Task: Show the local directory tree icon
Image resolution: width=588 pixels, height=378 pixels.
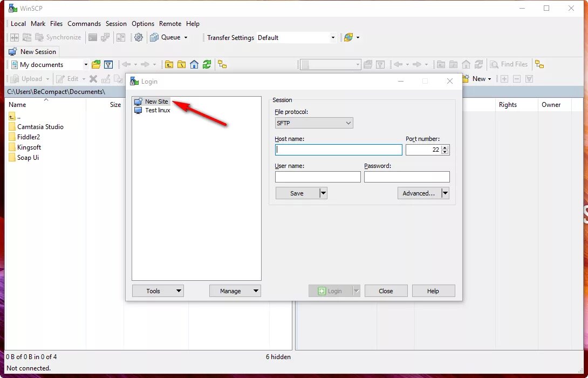Action: click(222, 65)
